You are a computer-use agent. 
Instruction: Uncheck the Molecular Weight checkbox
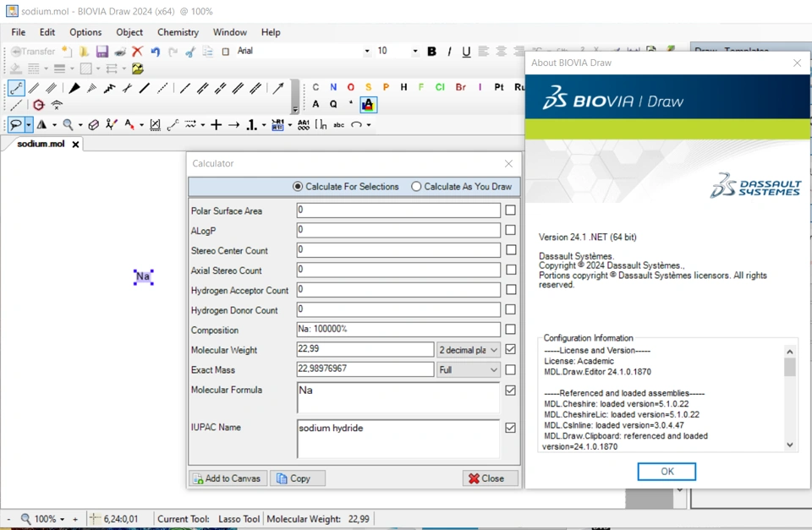pyautogui.click(x=510, y=349)
